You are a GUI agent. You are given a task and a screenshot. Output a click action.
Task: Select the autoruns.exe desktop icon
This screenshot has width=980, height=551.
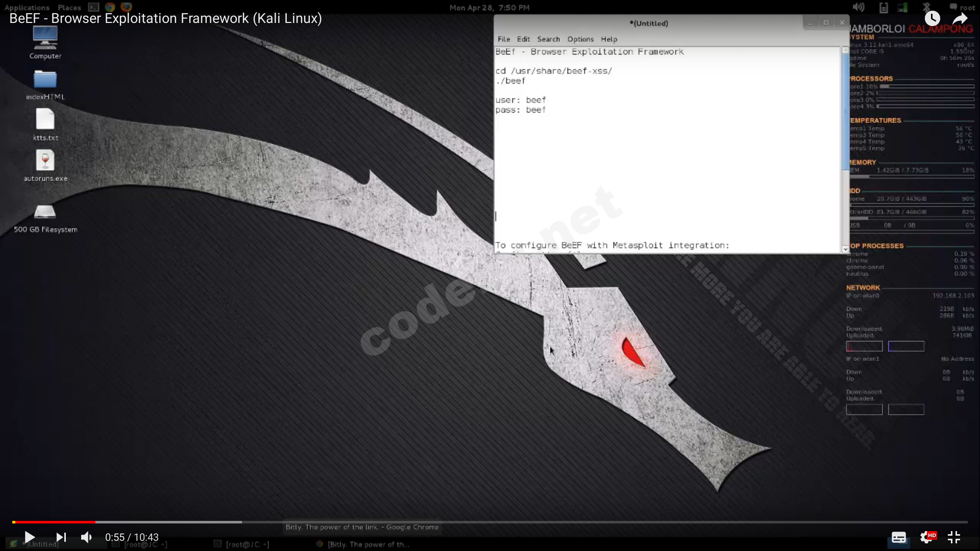coord(45,166)
